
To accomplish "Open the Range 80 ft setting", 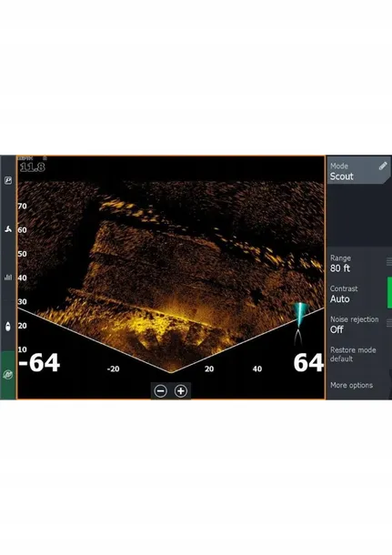I will (x=357, y=263).
